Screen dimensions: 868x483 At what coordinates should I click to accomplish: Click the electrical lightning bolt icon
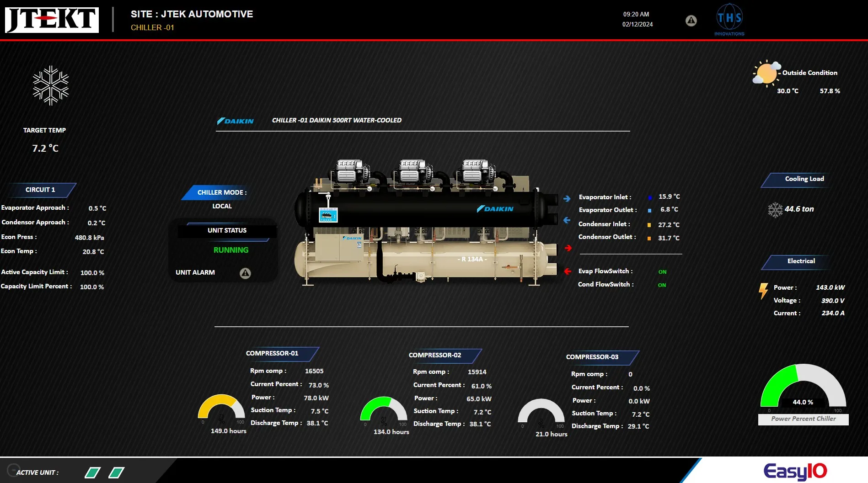pos(763,291)
